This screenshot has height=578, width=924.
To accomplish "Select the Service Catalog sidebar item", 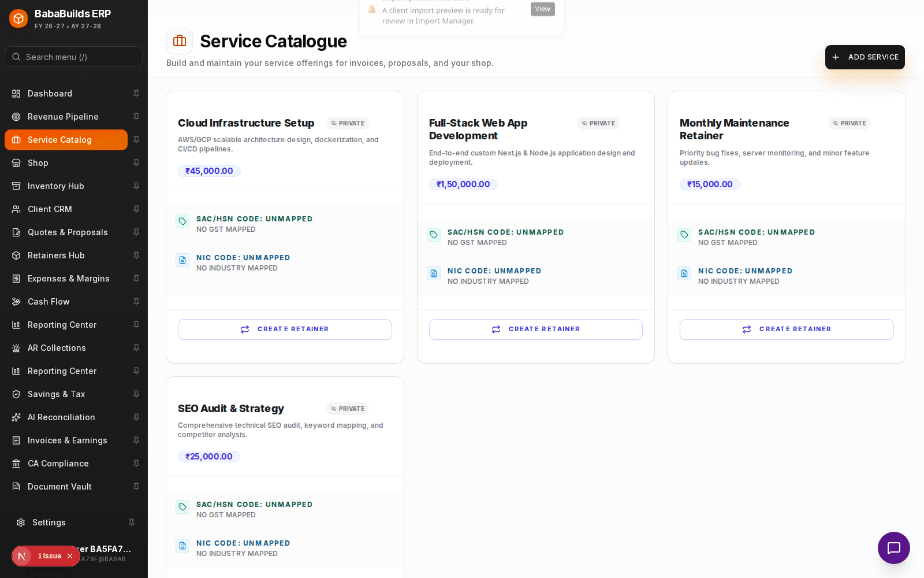I will click(x=66, y=140).
